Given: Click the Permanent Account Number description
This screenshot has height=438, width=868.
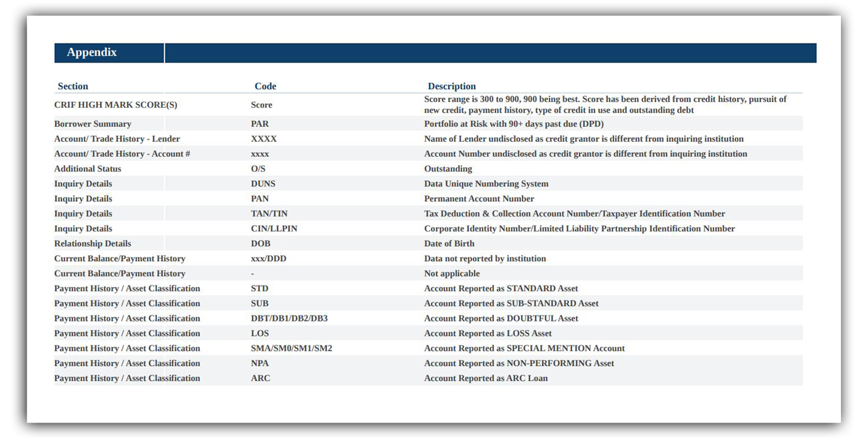Looking at the screenshot, I should point(479,199).
